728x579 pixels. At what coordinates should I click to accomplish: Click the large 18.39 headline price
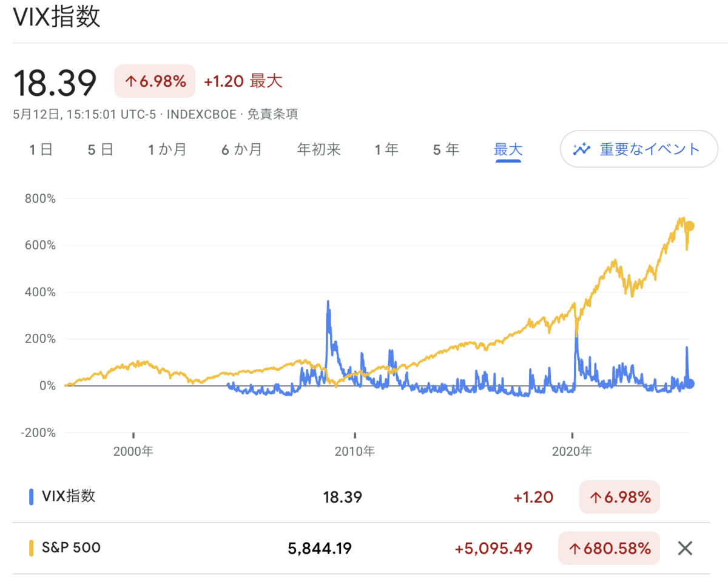[x=55, y=83]
